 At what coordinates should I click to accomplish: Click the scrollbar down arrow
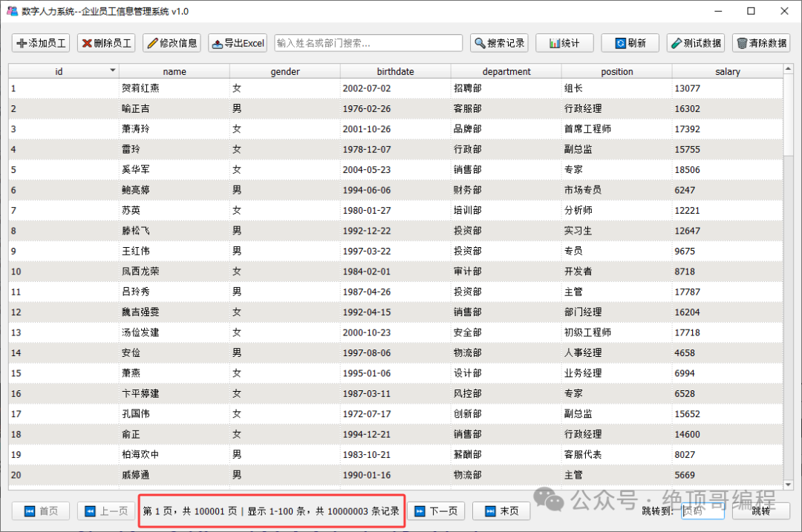point(788,485)
